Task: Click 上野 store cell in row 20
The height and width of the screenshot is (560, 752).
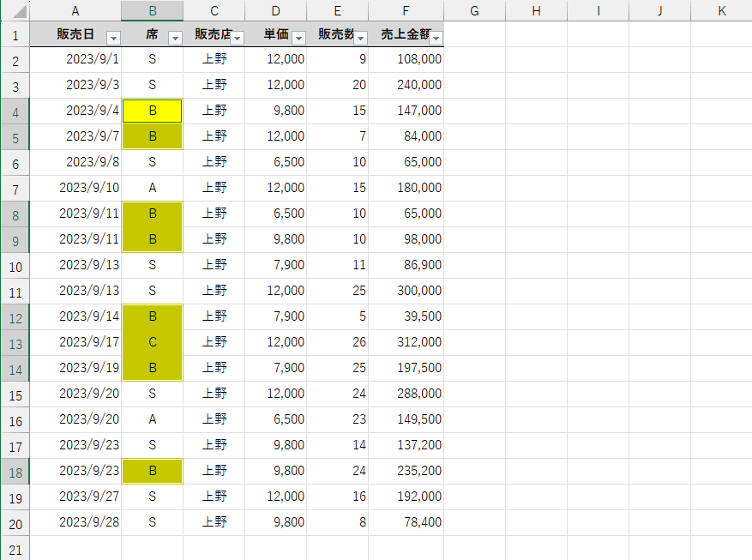Action: point(214,522)
